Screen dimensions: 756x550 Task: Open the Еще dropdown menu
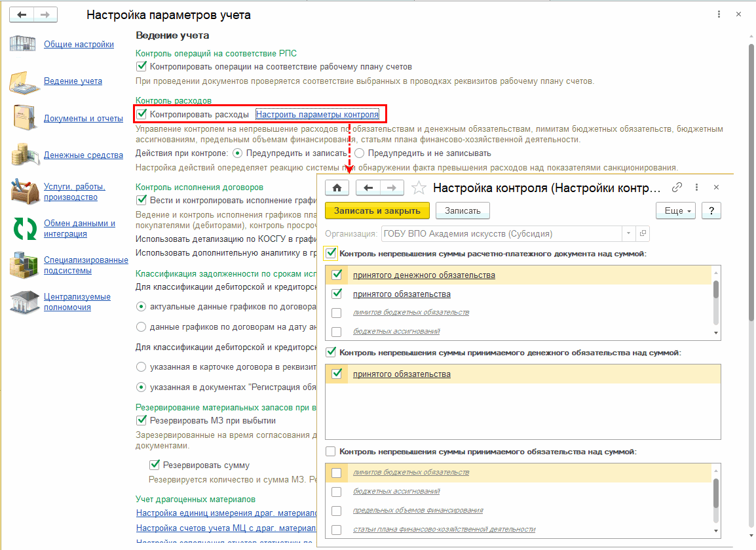[674, 210]
